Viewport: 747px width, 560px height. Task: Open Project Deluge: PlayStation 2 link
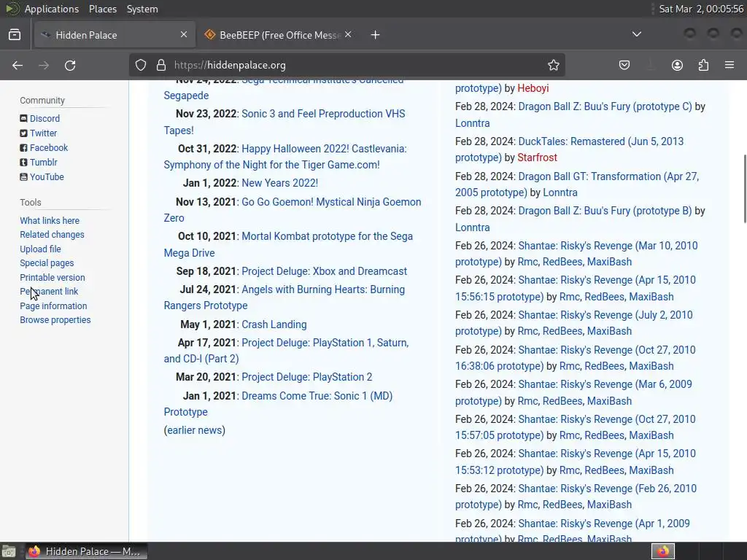pos(307,377)
